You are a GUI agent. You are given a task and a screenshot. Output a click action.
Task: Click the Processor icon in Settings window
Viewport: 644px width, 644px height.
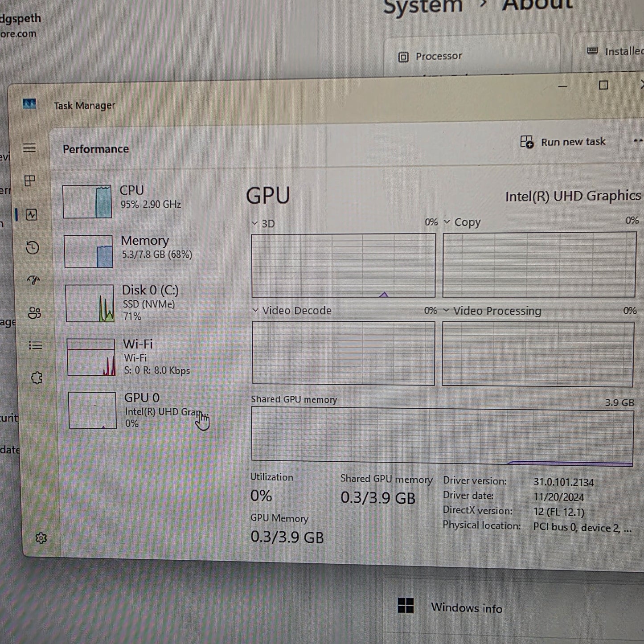403,57
